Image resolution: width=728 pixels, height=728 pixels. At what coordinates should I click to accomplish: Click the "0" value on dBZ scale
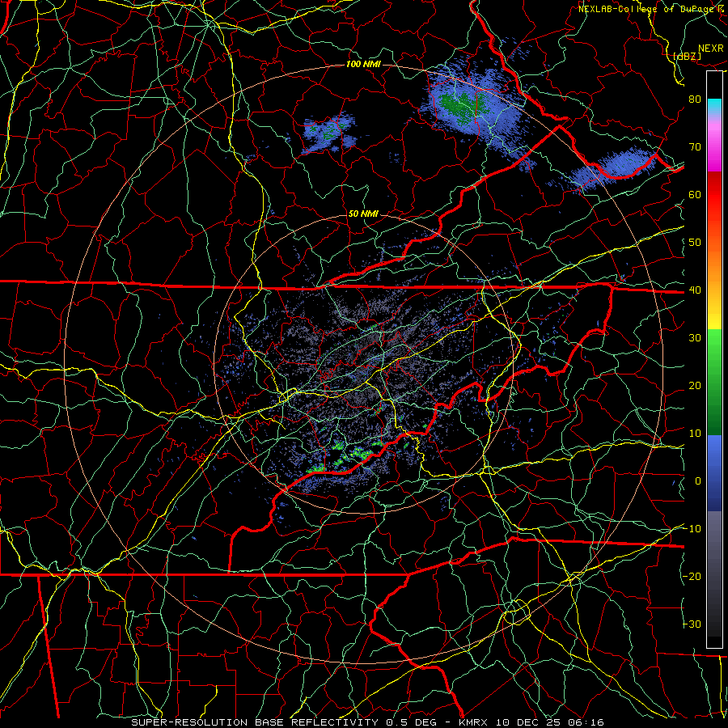coord(698,481)
